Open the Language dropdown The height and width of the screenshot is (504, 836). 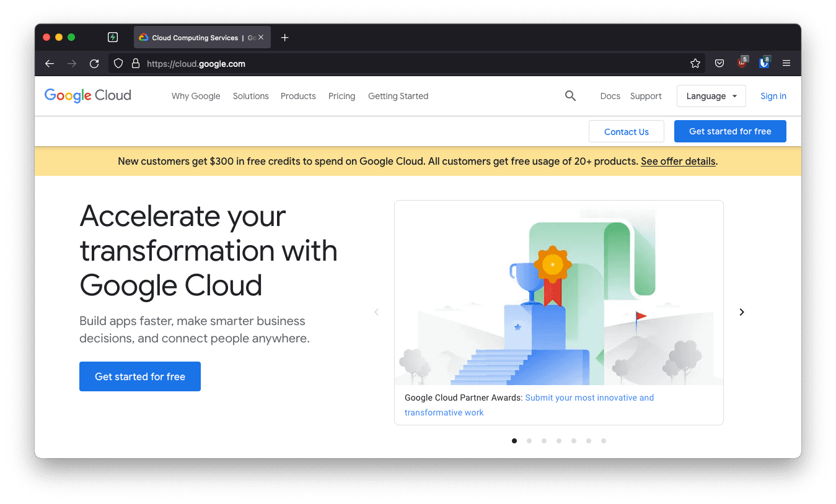[711, 96]
